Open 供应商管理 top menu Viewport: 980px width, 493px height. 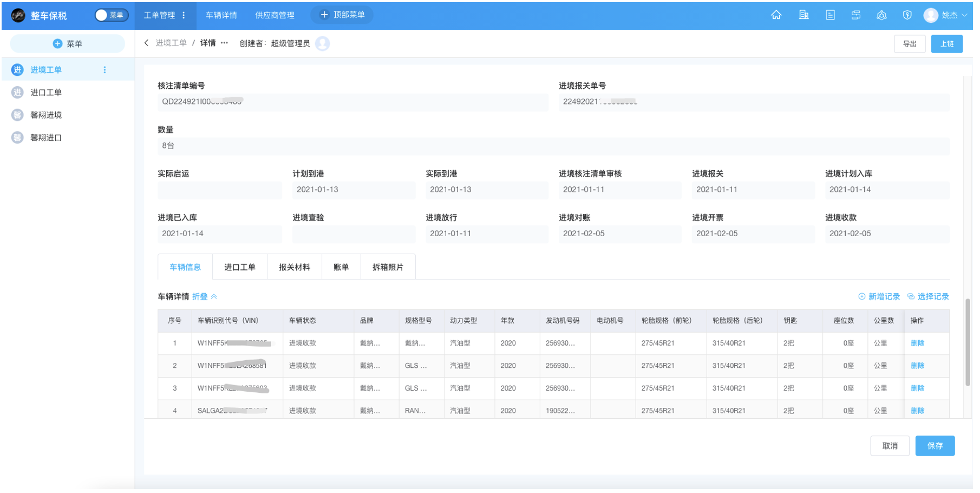[275, 15]
